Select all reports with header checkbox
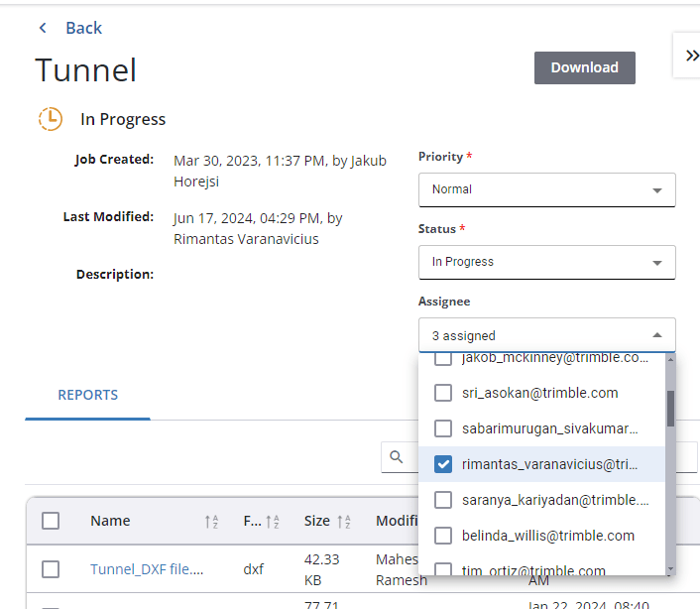 [x=51, y=521]
